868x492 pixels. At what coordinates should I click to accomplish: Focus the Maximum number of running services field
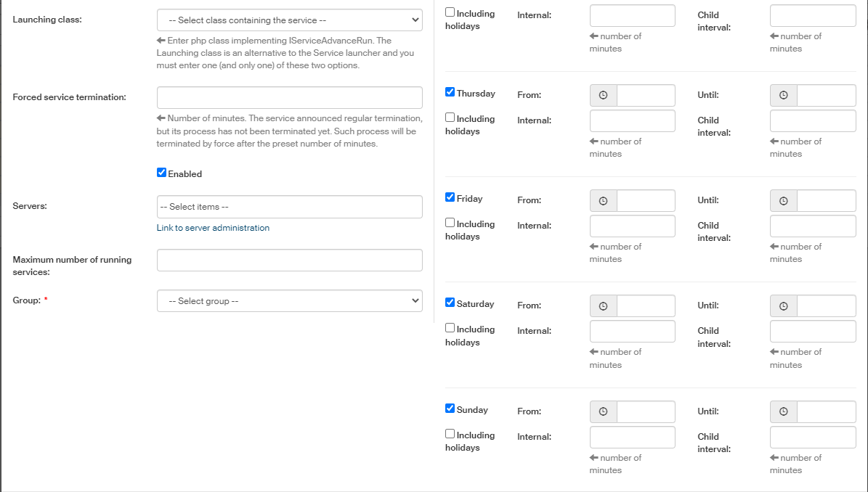[x=289, y=261]
